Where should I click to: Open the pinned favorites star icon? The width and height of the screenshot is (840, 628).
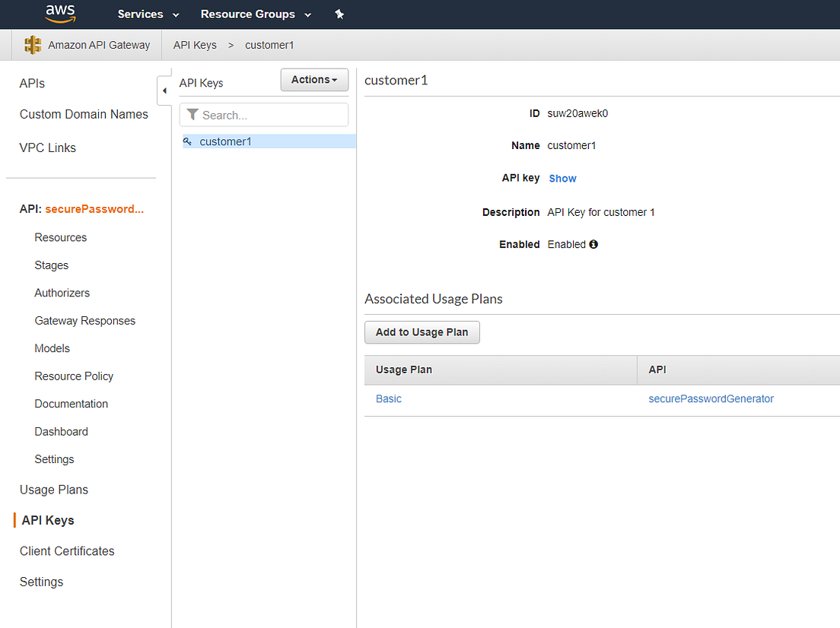pyautogui.click(x=339, y=14)
